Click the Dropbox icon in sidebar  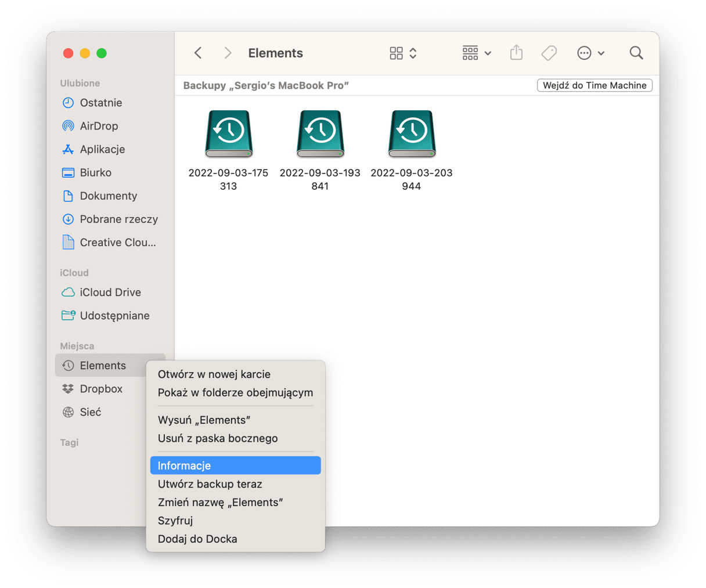[68, 388]
